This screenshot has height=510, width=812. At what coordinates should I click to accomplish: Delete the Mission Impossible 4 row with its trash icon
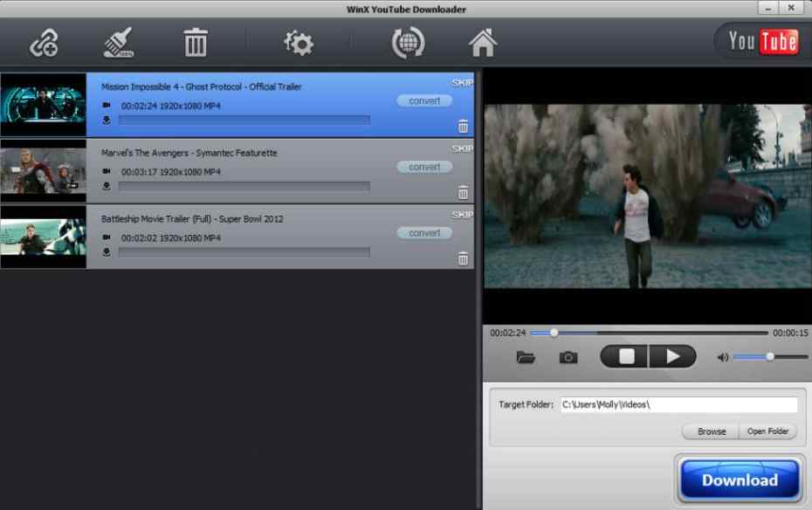463,127
